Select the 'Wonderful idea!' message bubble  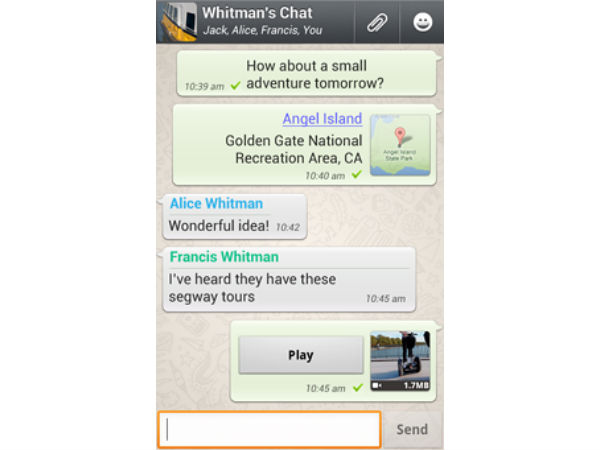[235, 217]
